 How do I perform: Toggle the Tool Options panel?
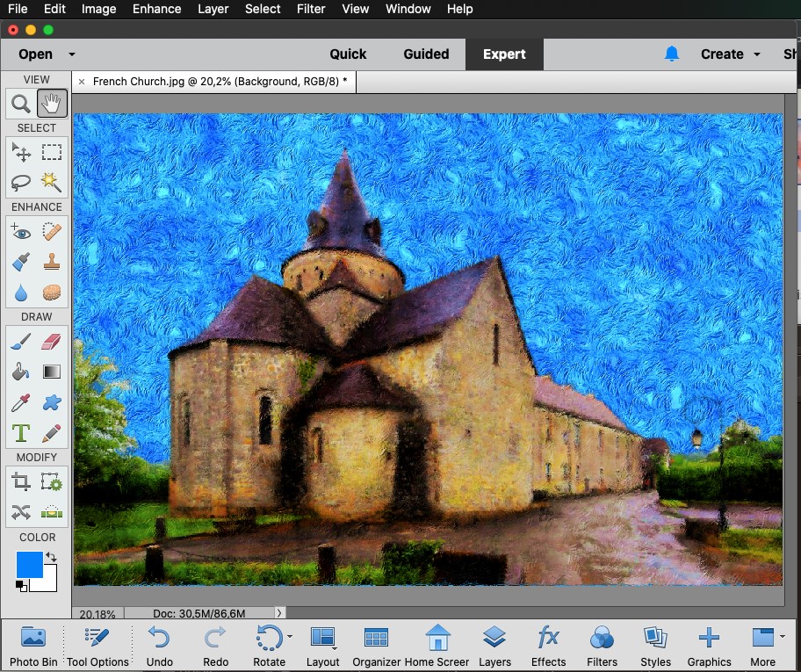(x=97, y=646)
